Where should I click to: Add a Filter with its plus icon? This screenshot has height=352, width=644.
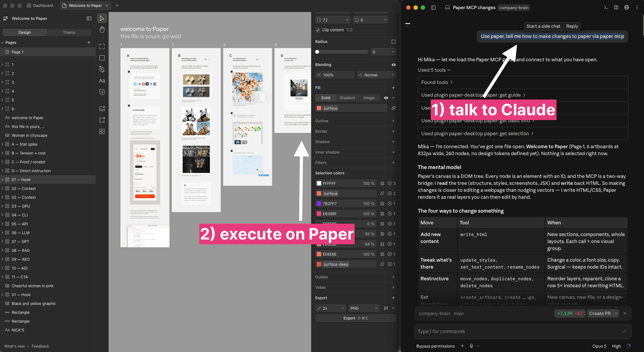click(393, 163)
